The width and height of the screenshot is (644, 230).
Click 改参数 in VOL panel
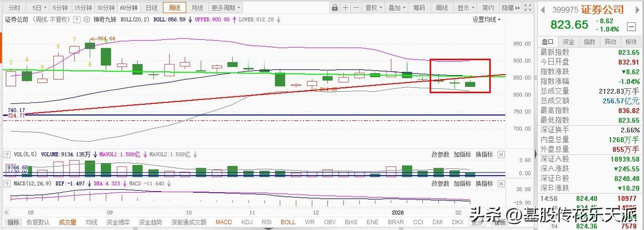coord(440,155)
